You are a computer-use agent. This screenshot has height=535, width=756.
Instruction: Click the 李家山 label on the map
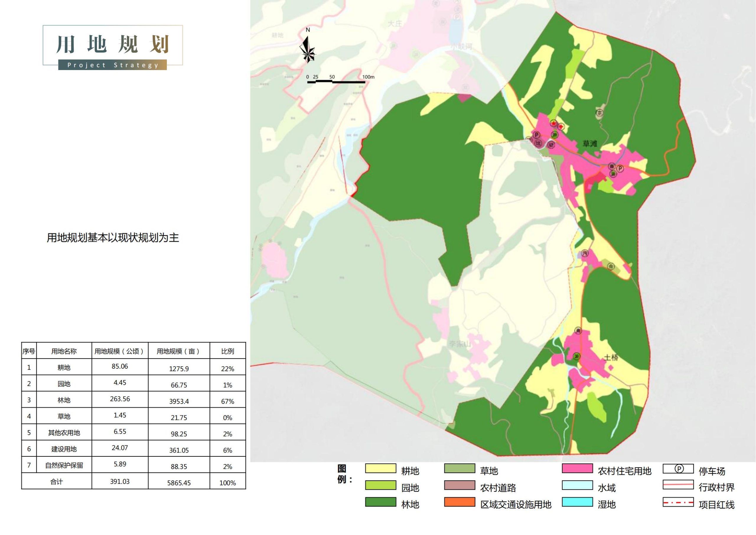click(x=460, y=344)
